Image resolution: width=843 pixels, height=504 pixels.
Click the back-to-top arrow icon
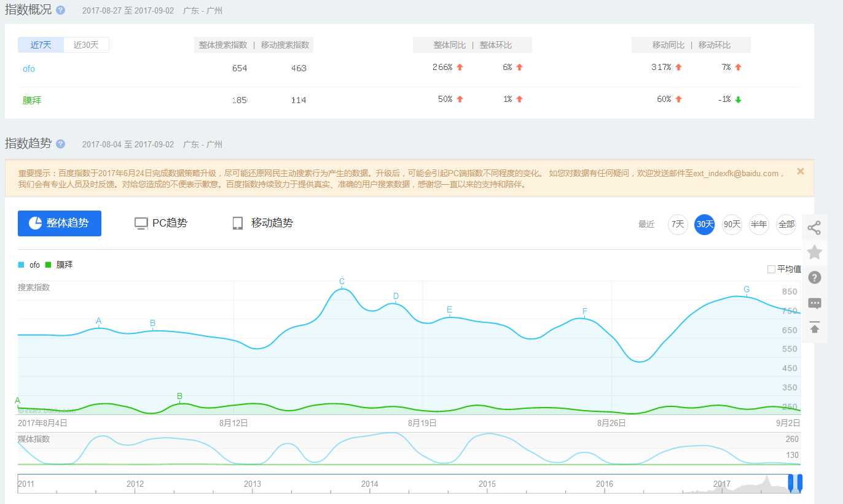[x=814, y=328]
